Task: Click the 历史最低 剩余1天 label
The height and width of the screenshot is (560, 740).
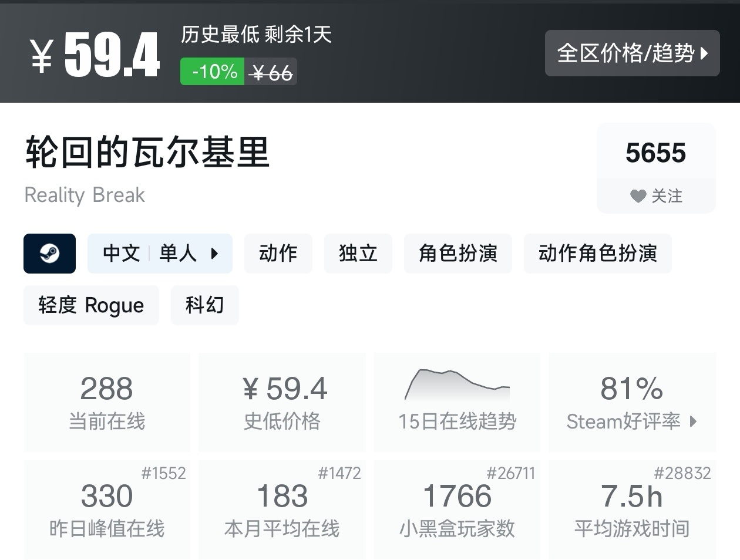Action: point(256,35)
